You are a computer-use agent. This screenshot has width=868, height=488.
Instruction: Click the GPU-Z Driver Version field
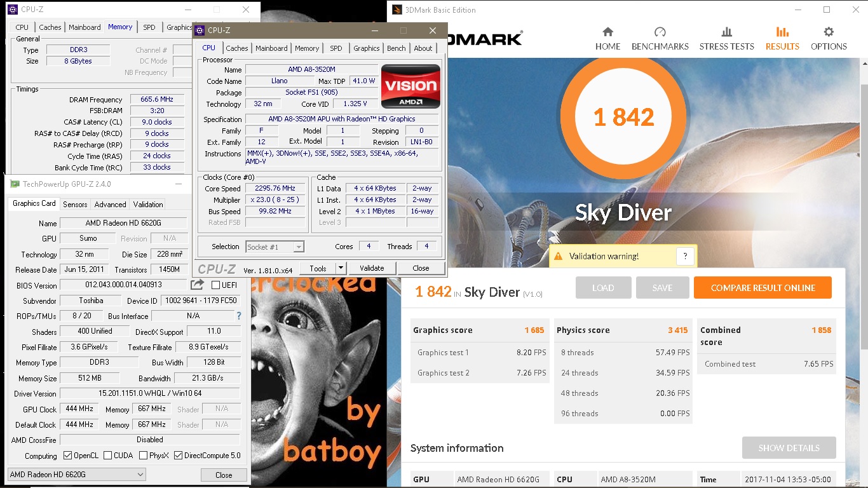click(149, 393)
